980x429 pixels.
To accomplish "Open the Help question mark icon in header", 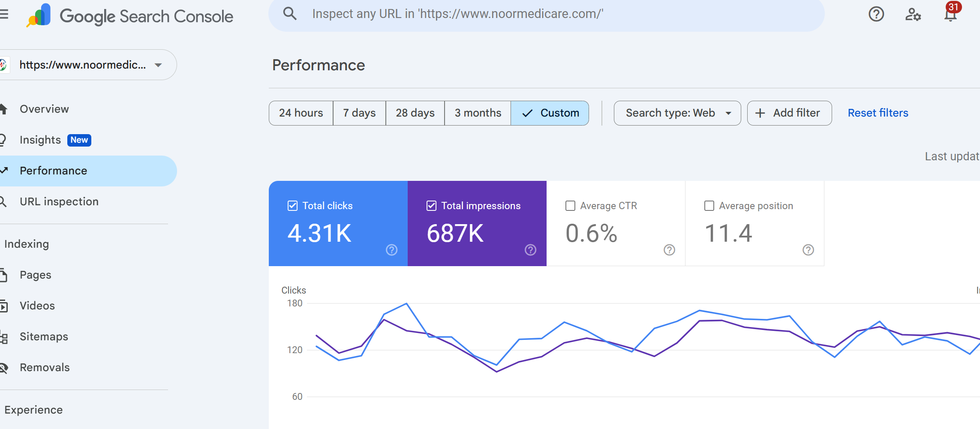I will pyautogui.click(x=876, y=14).
